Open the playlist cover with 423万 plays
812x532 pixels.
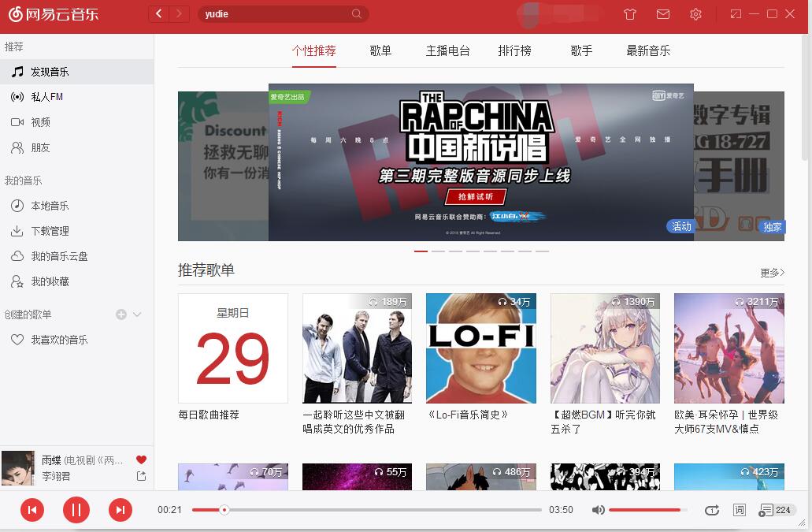(729, 477)
